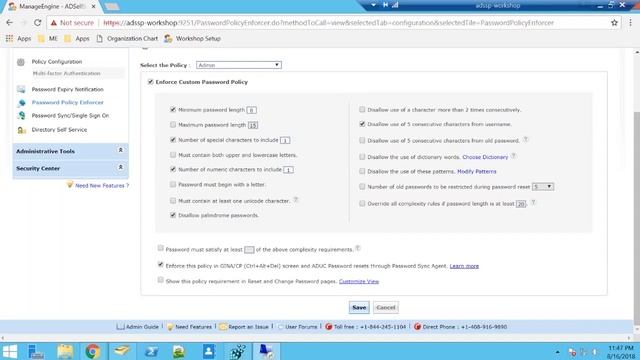Show hidden system tray icons
The width and height of the screenshot is (640, 360).
558,352
